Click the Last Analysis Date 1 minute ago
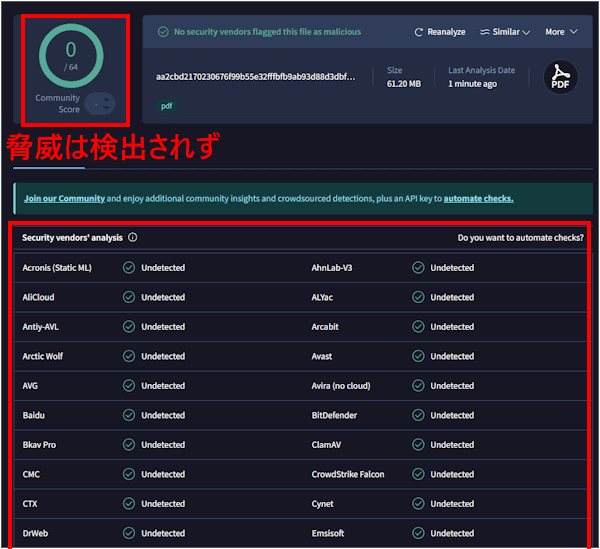 pyautogui.click(x=472, y=84)
